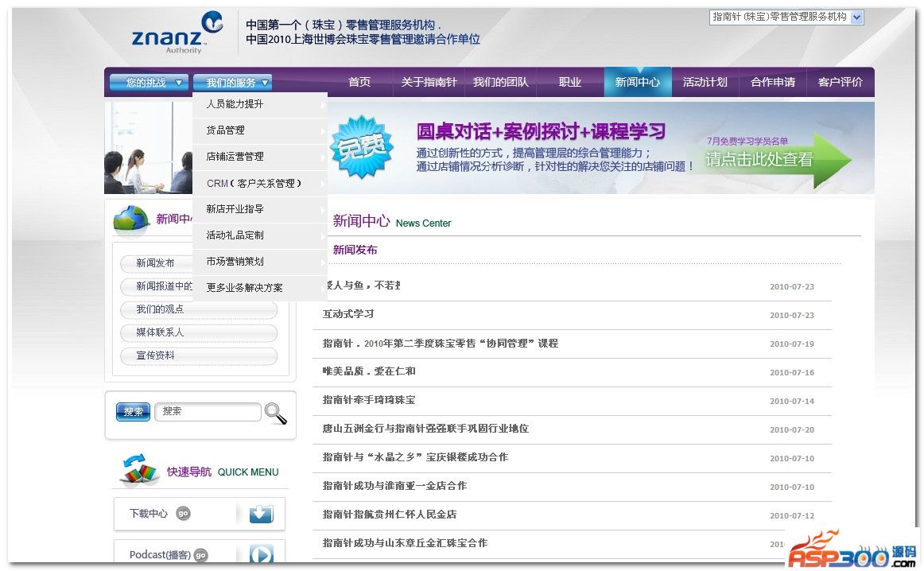Open article 指南针牵手琦琦珠宝

point(369,400)
